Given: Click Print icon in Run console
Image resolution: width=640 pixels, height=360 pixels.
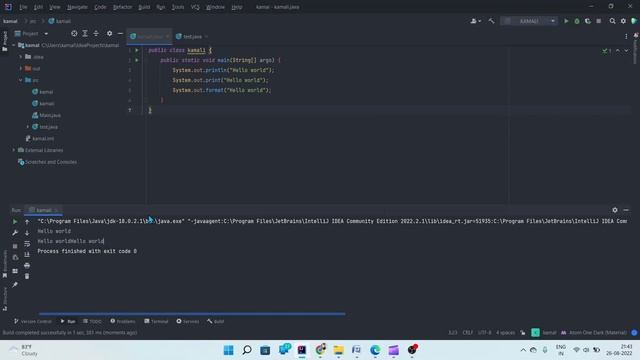Looking at the screenshot, I should (27, 265).
